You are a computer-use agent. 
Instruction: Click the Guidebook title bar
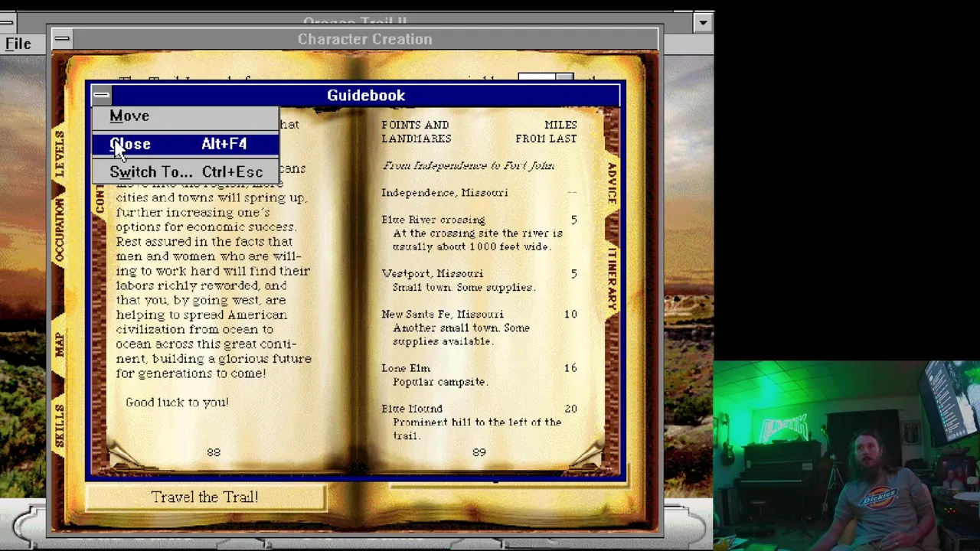tap(366, 95)
